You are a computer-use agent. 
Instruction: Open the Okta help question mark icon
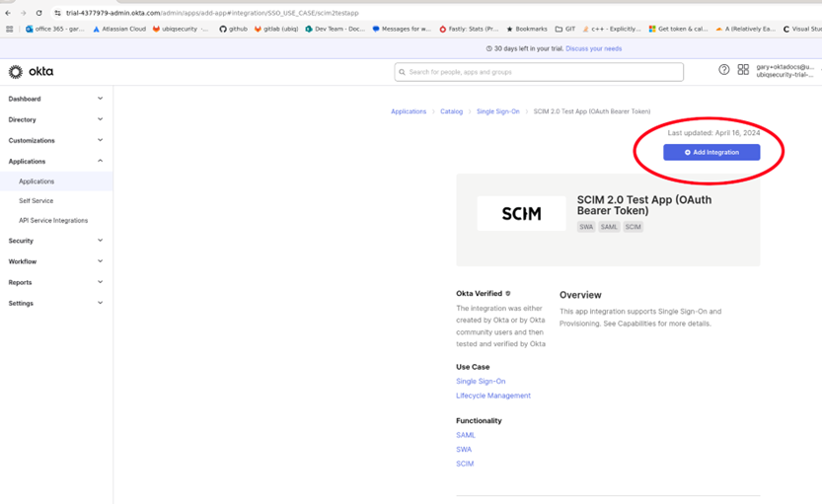(x=723, y=70)
